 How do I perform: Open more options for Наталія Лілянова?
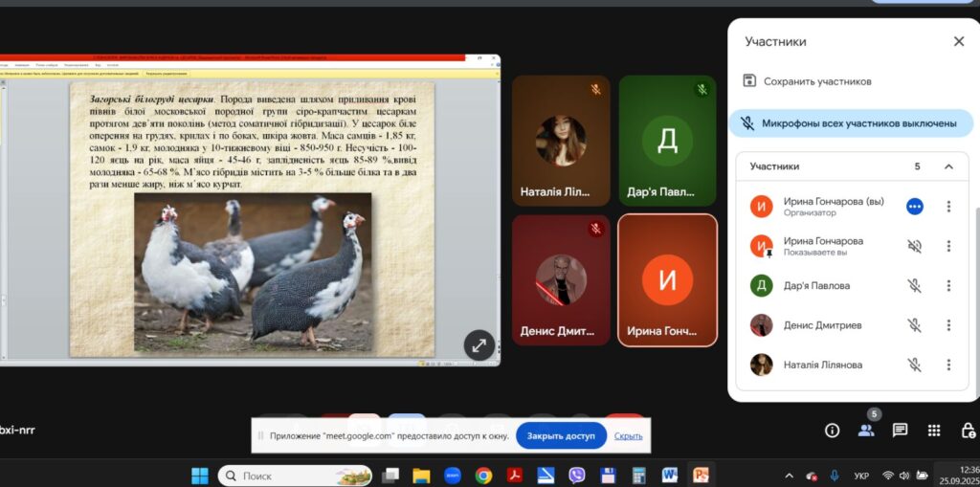[x=948, y=365]
